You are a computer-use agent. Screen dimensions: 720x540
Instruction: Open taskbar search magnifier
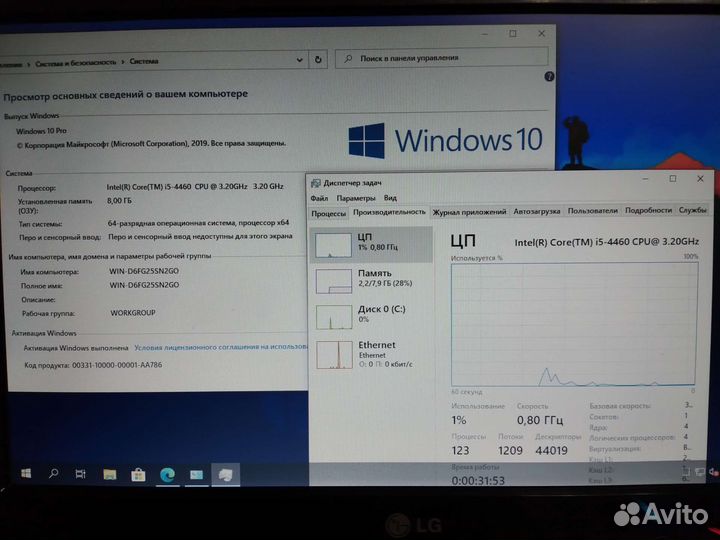click(53, 473)
